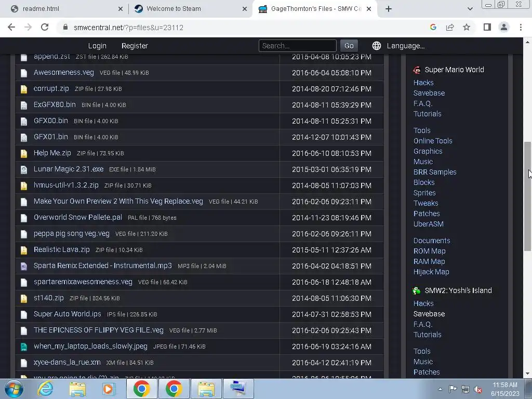Share this page using the share icon
Image resolution: width=532 pixels, height=399 pixels.
coord(450,27)
